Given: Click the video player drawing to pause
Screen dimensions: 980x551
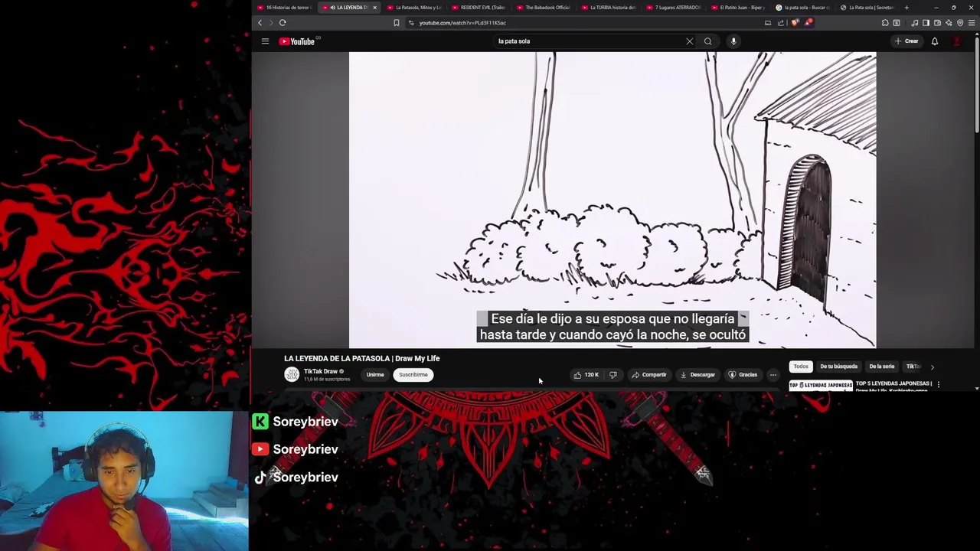Looking at the screenshot, I should click(612, 200).
